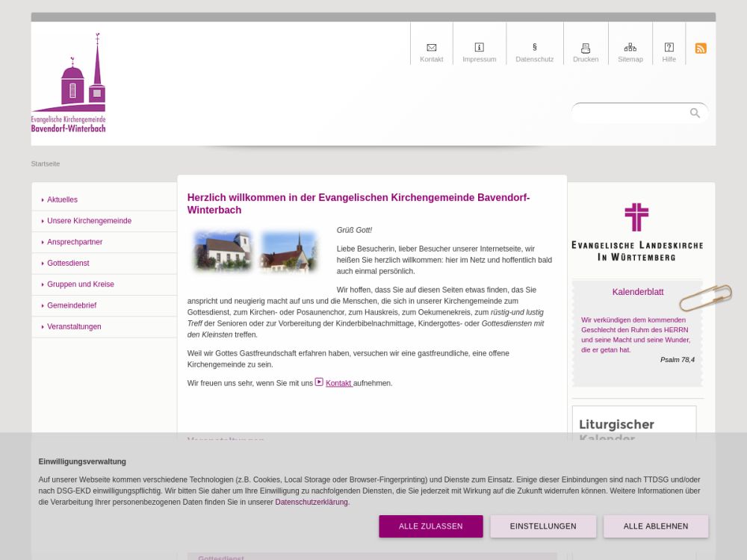Click the EINSTELLUNGEN consent button

click(x=543, y=526)
